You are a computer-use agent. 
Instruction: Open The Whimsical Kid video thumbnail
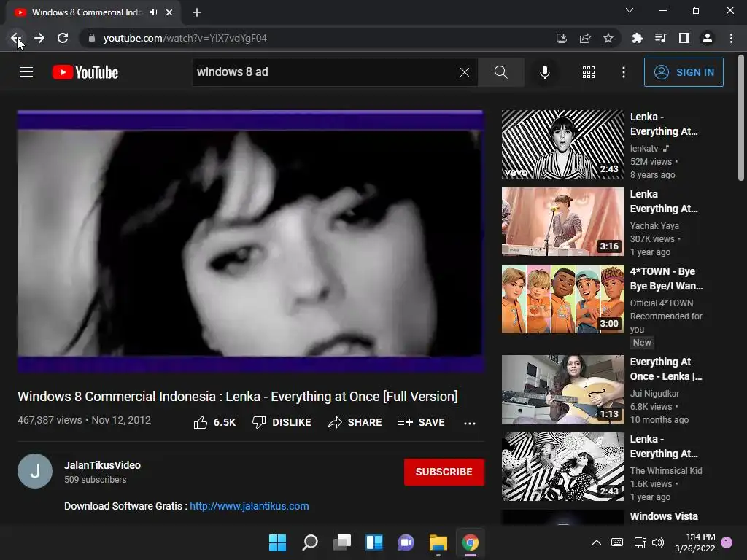(x=562, y=467)
